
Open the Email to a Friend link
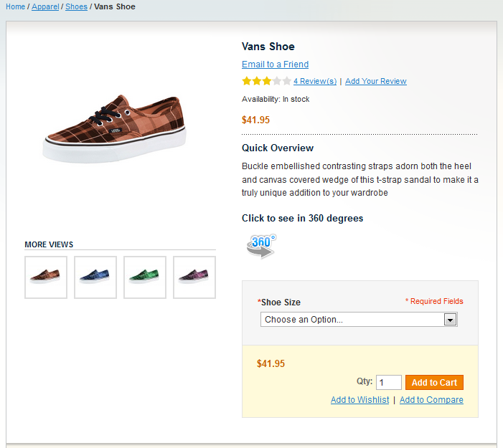[276, 65]
